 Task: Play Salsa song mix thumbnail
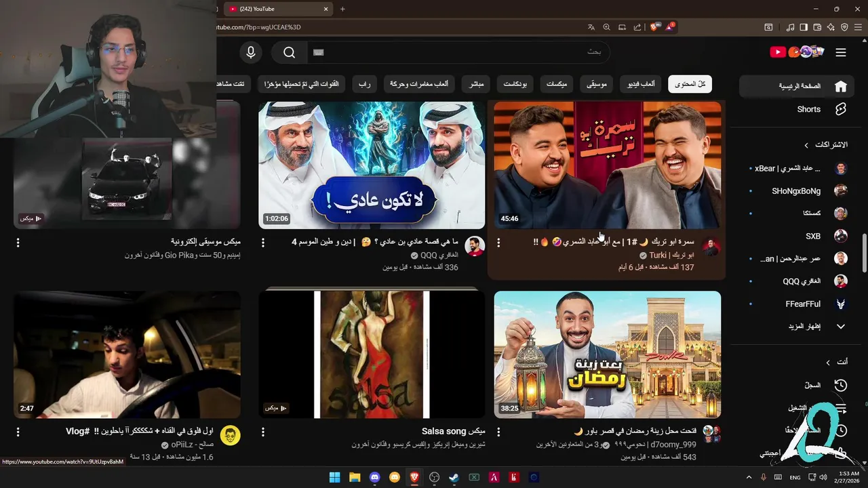pyautogui.click(x=372, y=354)
